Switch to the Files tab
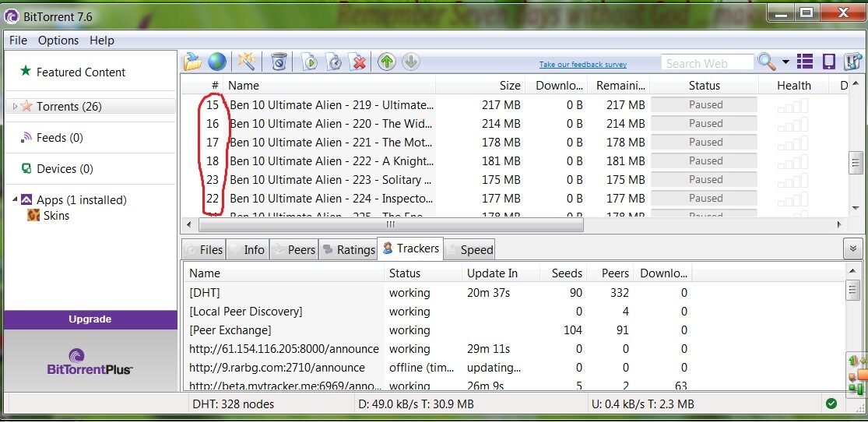The height and width of the screenshot is (423, 868). [x=203, y=250]
